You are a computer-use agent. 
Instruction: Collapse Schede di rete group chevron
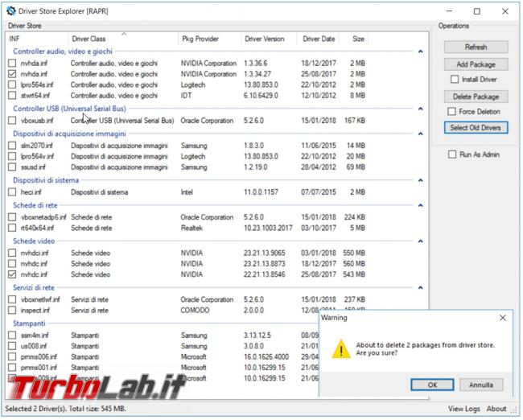click(421, 205)
